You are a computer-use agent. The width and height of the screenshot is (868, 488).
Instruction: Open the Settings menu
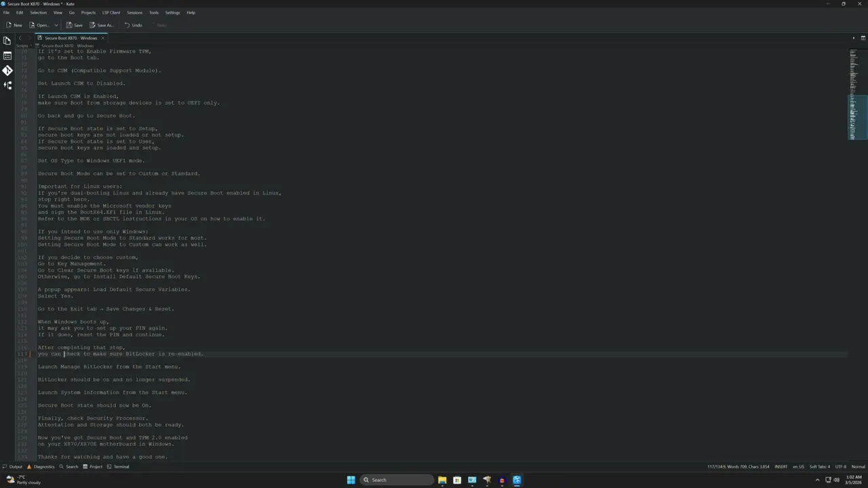173,12
